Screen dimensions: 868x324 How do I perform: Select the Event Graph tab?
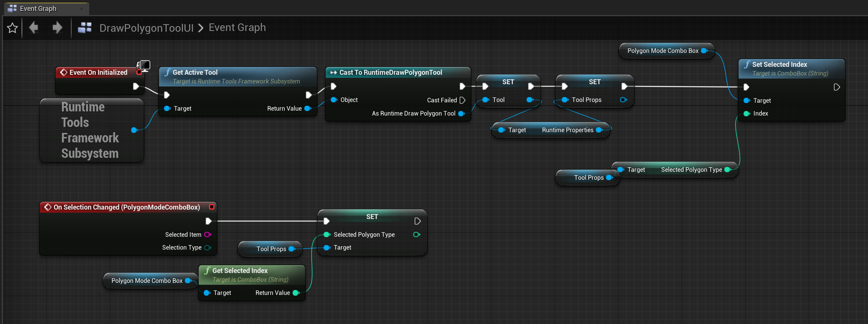click(38, 8)
